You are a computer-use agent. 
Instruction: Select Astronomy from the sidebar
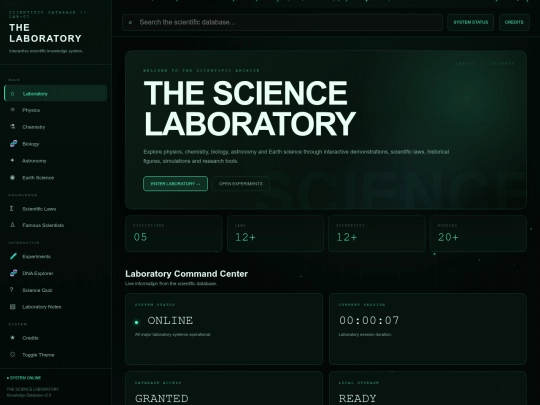pos(55,160)
